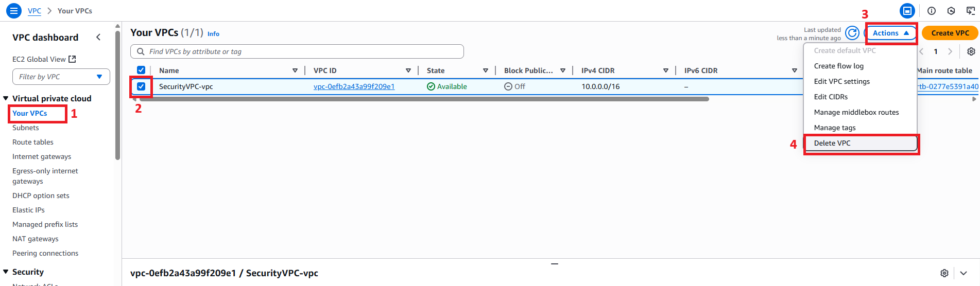
Task: Click the SecurityVPC-vpc name cell
Action: pos(186,86)
